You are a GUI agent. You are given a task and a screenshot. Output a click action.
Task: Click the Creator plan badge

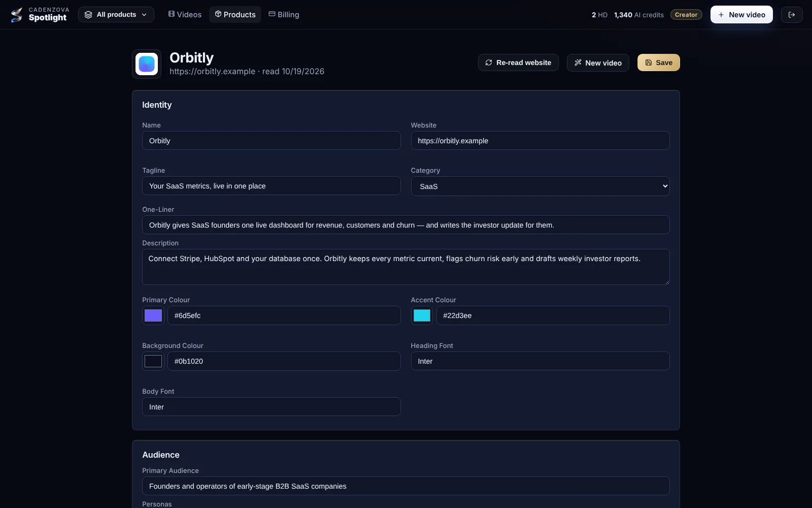(686, 15)
